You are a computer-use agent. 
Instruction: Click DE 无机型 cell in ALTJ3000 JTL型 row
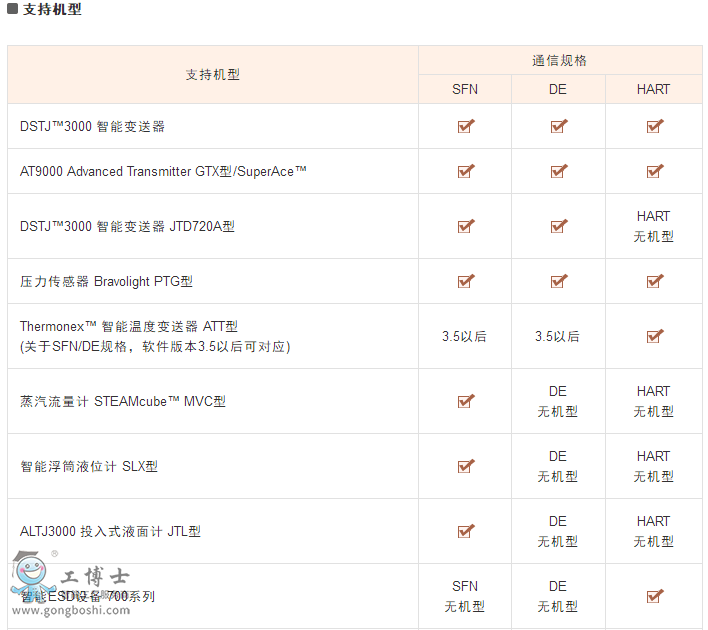pyautogui.click(x=558, y=531)
